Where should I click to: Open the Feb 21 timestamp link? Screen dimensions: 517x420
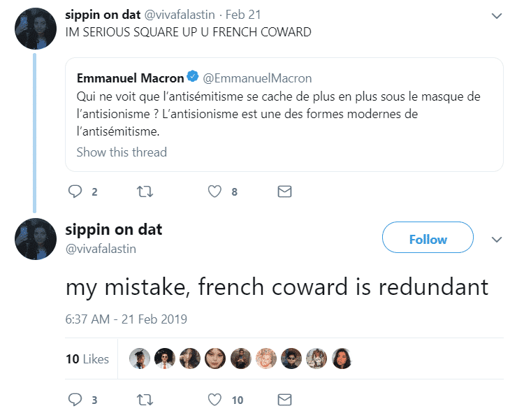click(243, 15)
